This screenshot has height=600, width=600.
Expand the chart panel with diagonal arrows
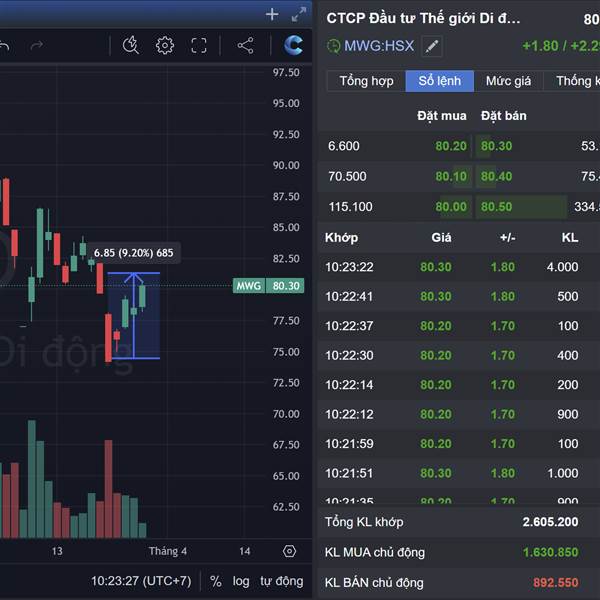298,14
